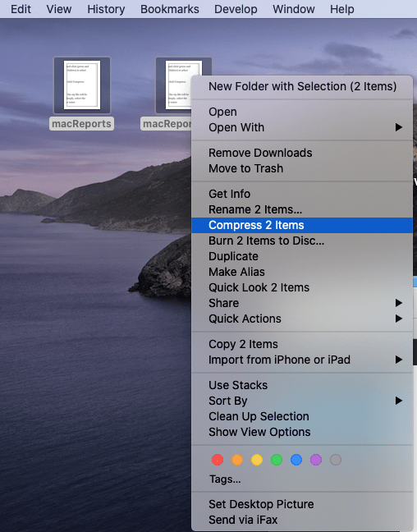Apply the purple tag color
This screenshot has height=532, width=417.
(x=316, y=460)
